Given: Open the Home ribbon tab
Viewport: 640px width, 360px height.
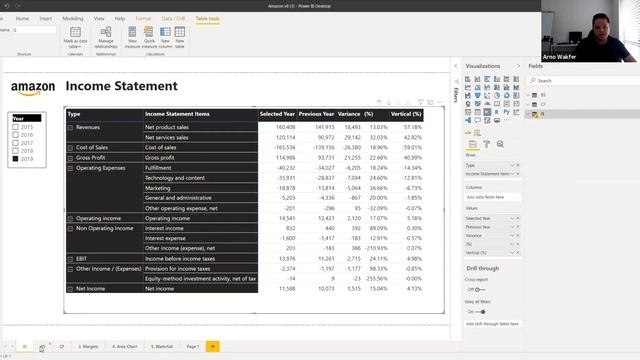Looking at the screenshot, I should 22,18.
